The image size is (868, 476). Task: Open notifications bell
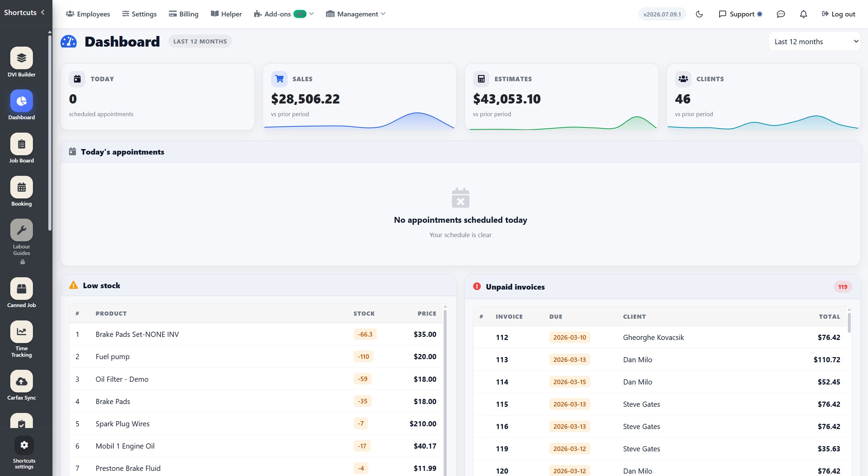pos(804,14)
